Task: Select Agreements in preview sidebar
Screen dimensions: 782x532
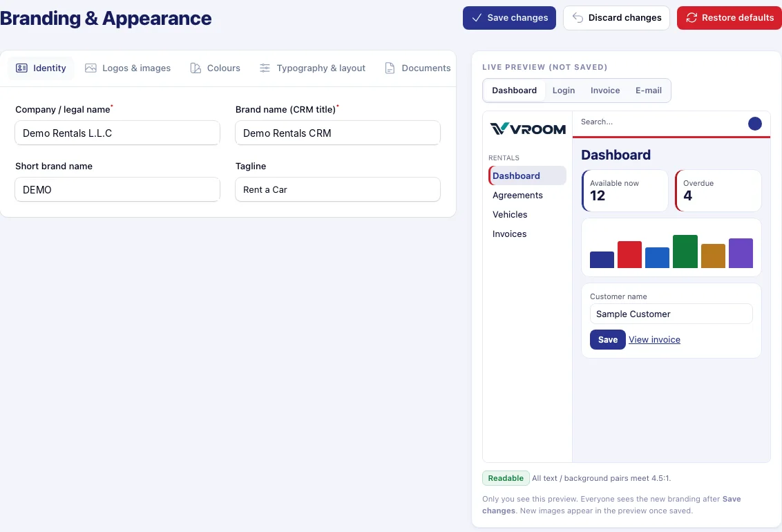Action: pos(527,195)
